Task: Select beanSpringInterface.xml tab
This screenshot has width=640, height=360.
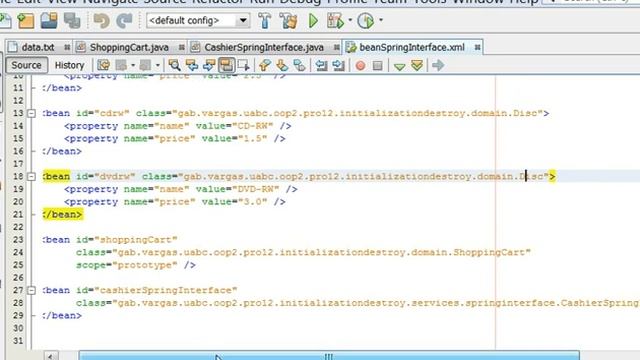Action: click(x=412, y=47)
